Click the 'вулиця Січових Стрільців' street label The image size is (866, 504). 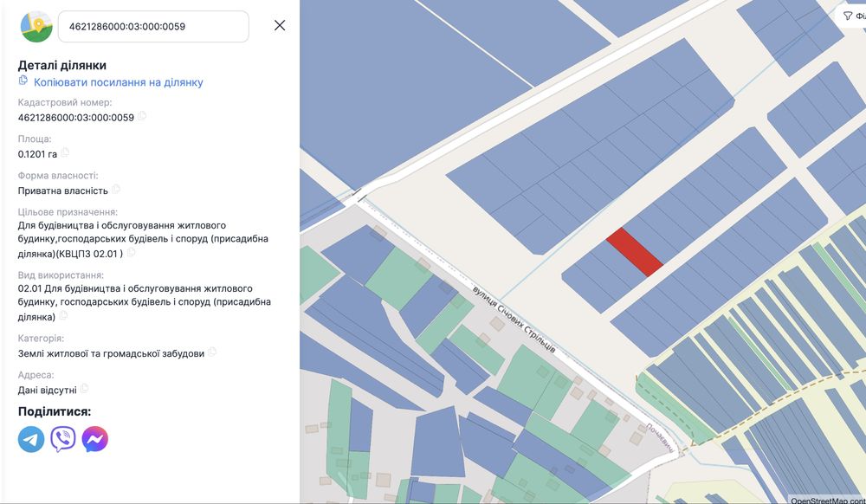click(515, 318)
